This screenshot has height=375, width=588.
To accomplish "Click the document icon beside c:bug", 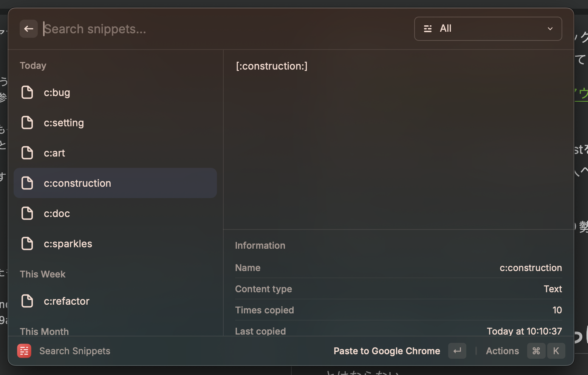I will click(27, 92).
